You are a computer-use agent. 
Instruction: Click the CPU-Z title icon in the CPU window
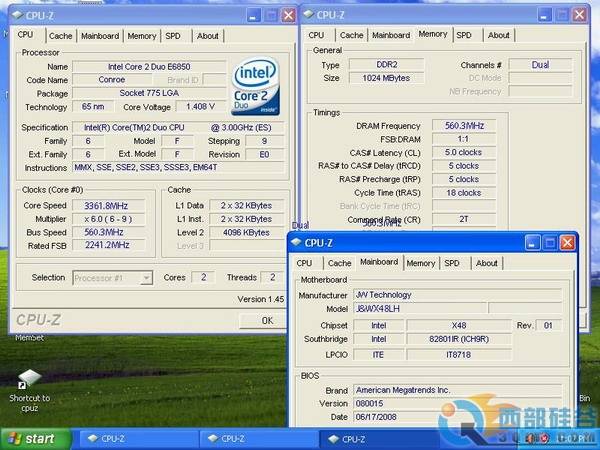tap(18, 15)
